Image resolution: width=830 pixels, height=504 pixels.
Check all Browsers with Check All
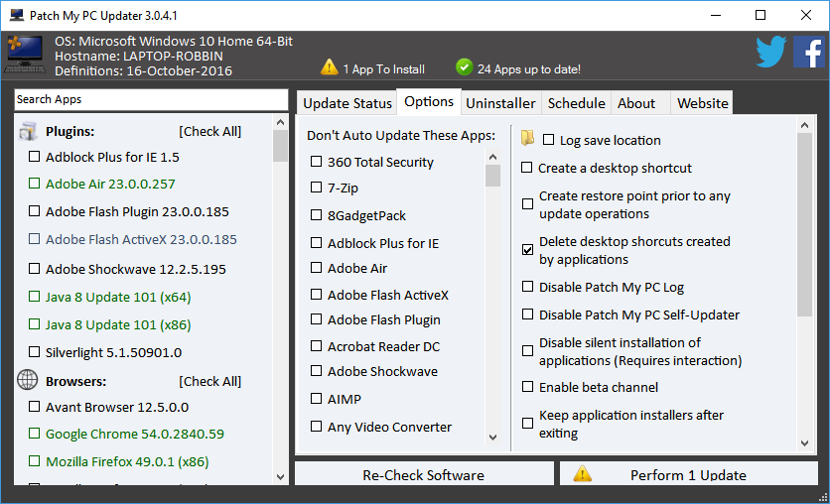(x=209, y=381)
